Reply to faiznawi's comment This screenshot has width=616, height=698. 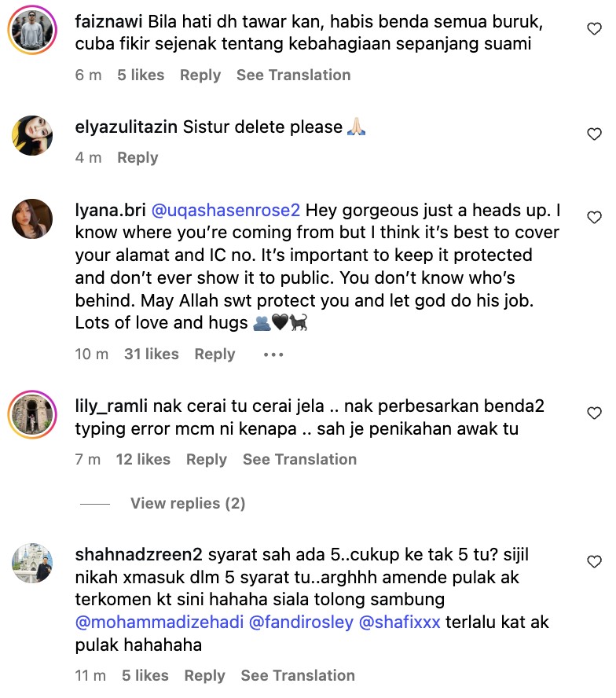click(x=200, y=75)
